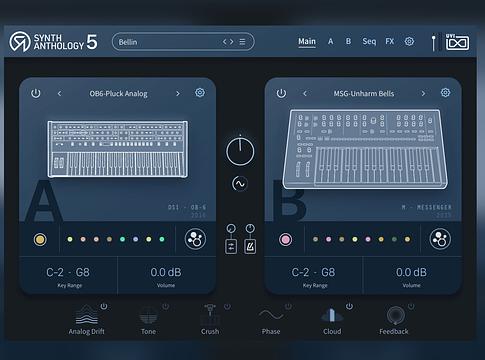485x360 pixels.
Task: Switch to the B tab
Action: [x=348, y=41]
